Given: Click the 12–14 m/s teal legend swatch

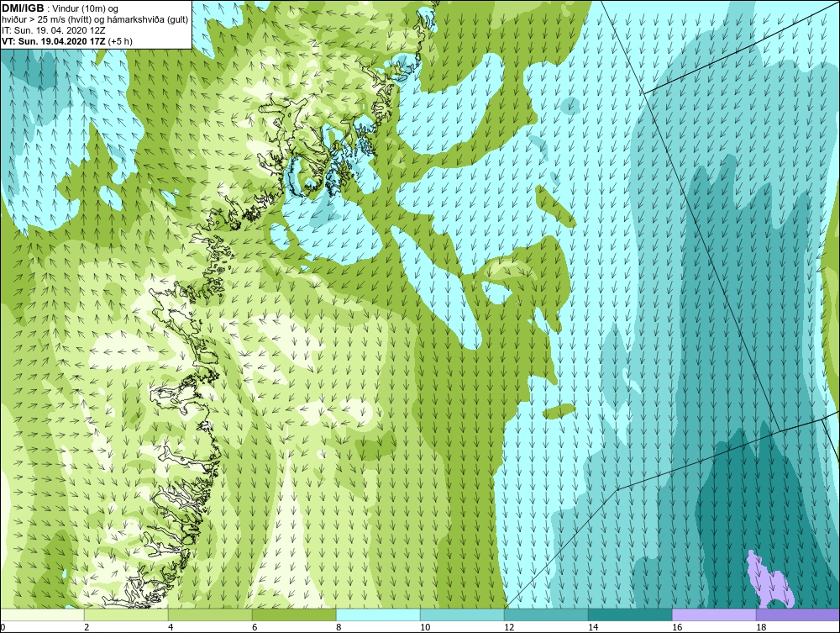Looking at the screenshot, I should click(x=546, y=615).
